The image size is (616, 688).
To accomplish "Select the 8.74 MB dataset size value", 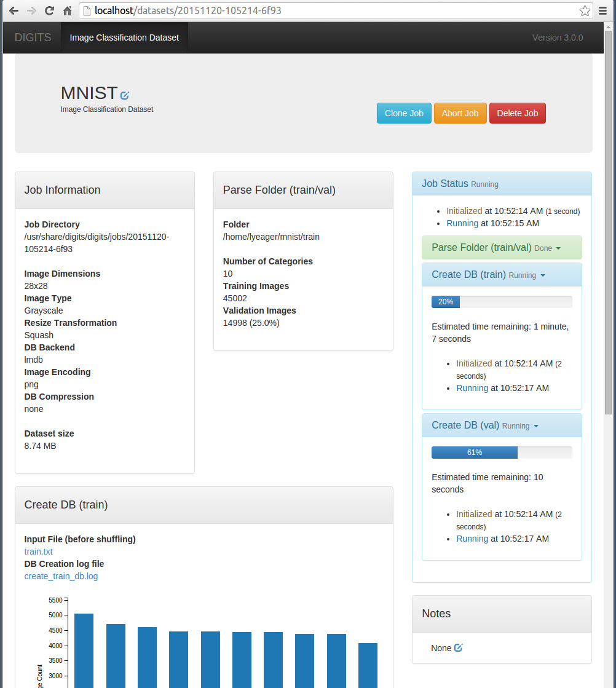I will 41,446.
